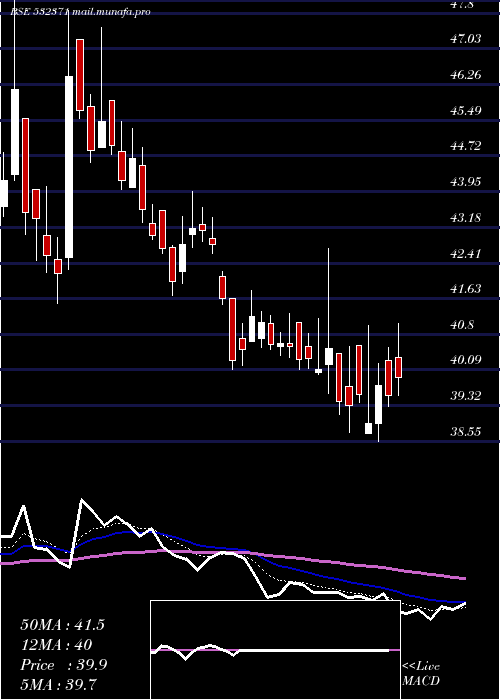Click the 42.41 price axis label
500x700 pixels.
point(466,254)
